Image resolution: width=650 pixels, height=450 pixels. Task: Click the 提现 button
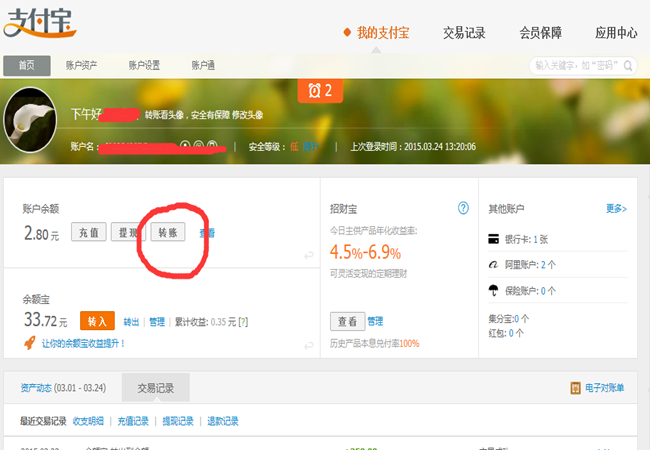[128, 232]
